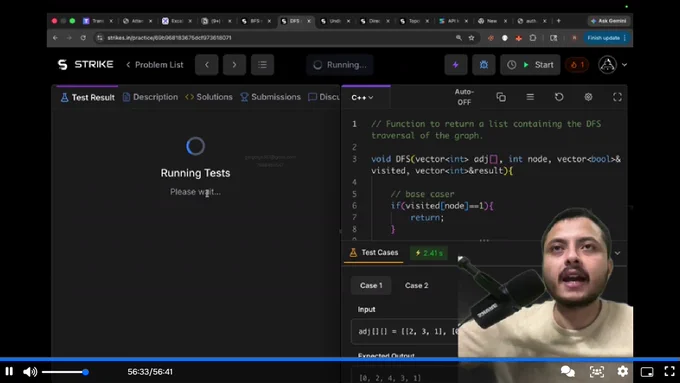Open a new browser tab
Screen dimensions: 680x383
pyautogui.click(x=559, y=21)
